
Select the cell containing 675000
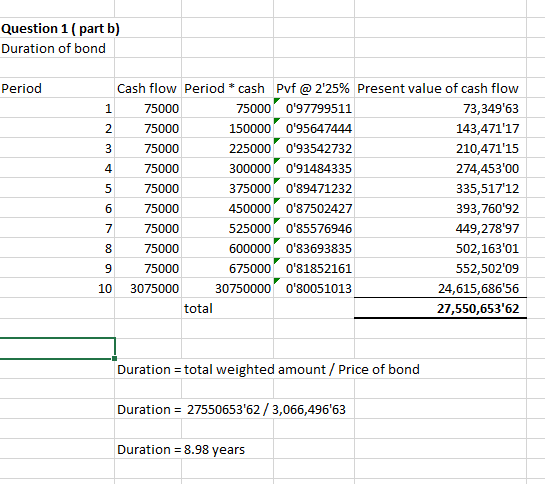(227, 268)
